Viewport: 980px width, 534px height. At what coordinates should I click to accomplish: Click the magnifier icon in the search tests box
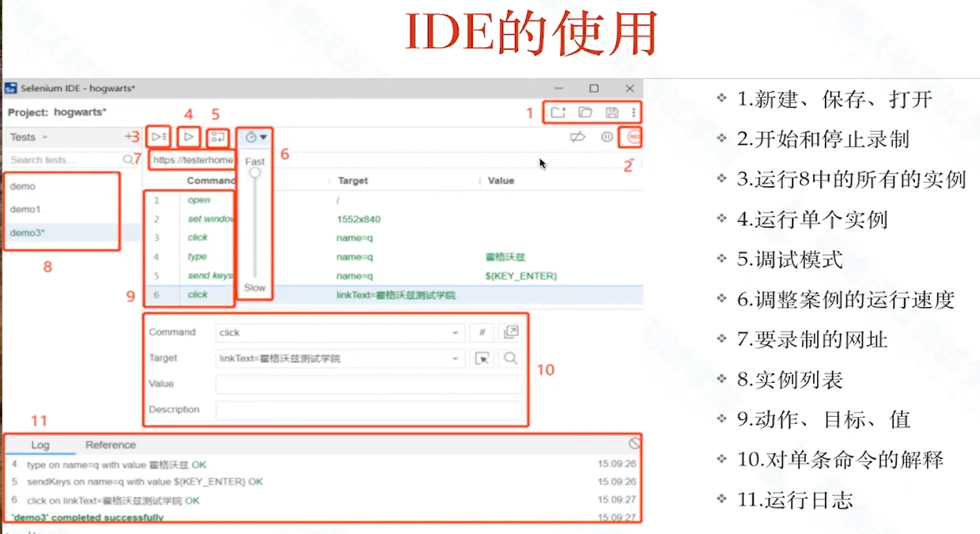pos(128,160)
